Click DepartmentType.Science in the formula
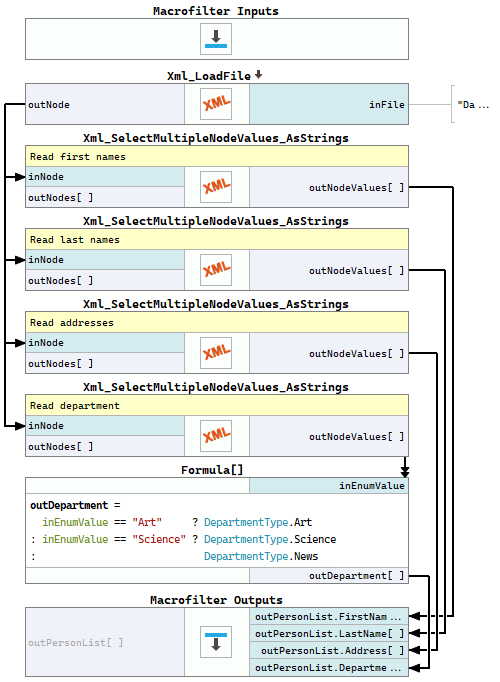The height and width of the screenshot is (682, 500). (x=270, y=539)
